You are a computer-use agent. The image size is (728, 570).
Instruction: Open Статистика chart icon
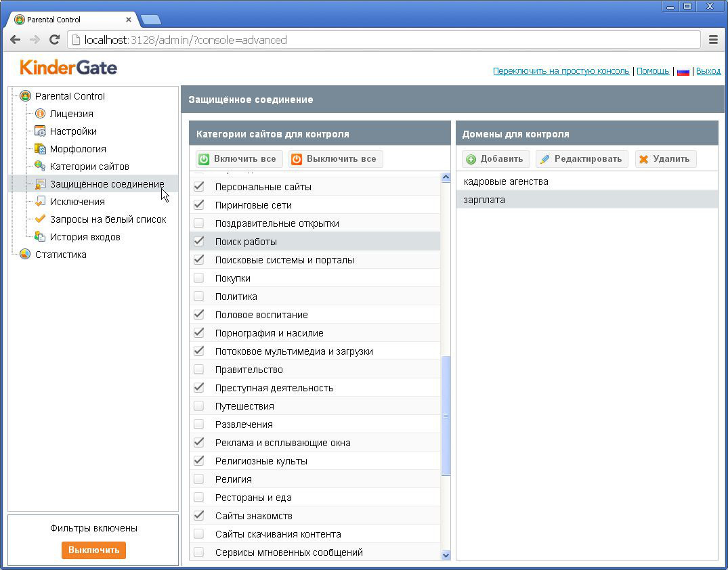tap(25, 255)
